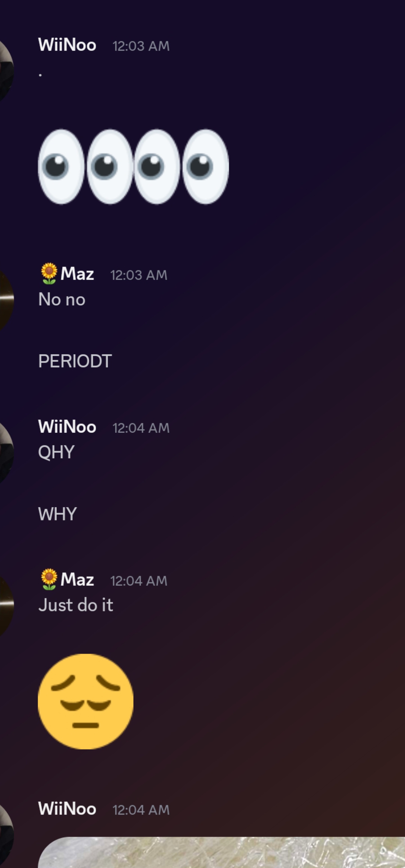
Task: Click the sunflower icon above "Just do it"
Action: click(x=49, y=579)
